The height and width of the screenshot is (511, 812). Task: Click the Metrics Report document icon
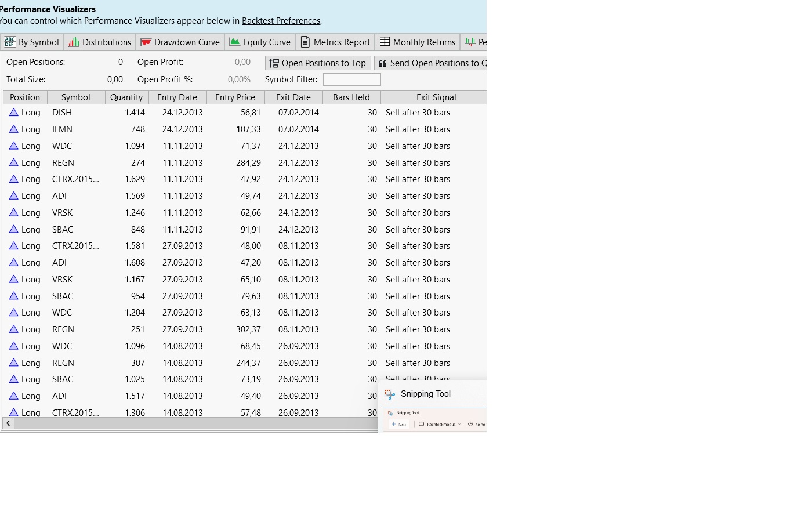coord(305,42)
